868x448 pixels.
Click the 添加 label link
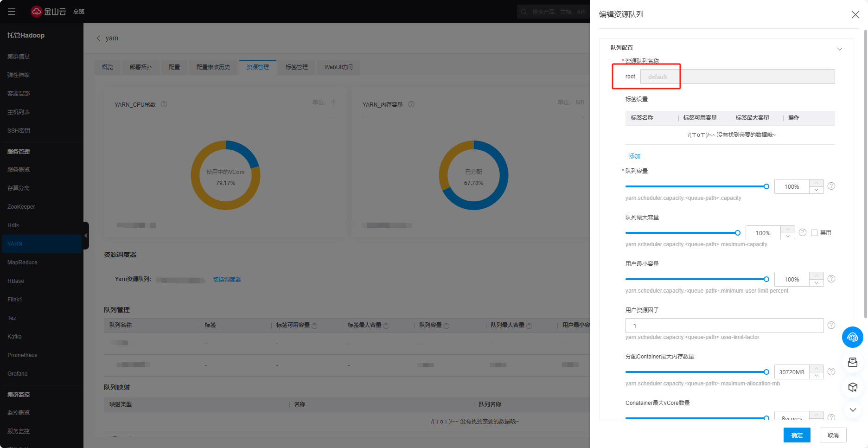[634, 156]
